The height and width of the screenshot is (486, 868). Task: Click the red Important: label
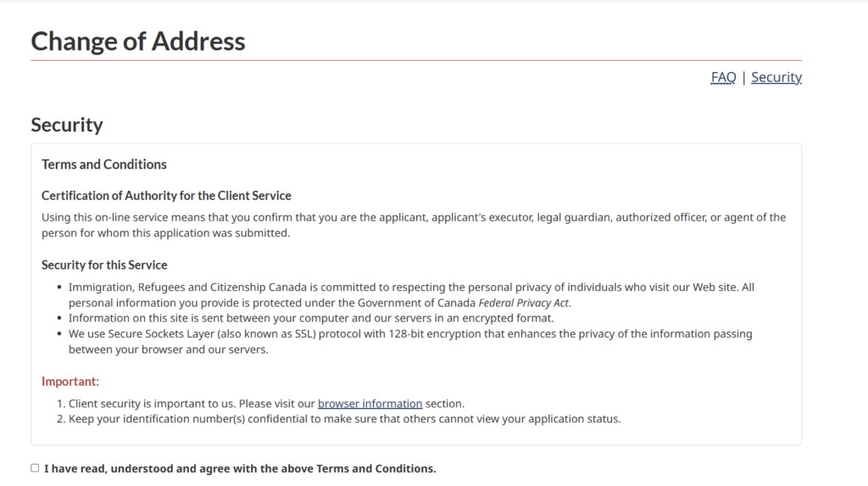(70, 382)
